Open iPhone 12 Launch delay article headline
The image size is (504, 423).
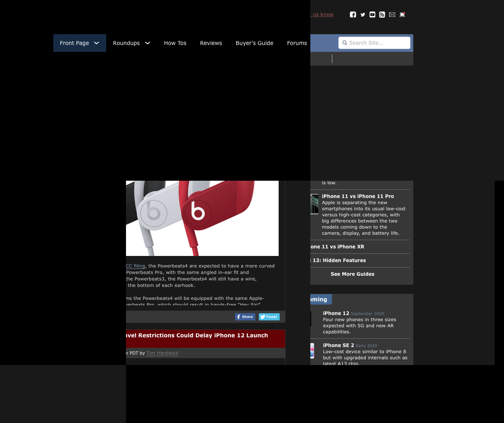pos(197,336)
